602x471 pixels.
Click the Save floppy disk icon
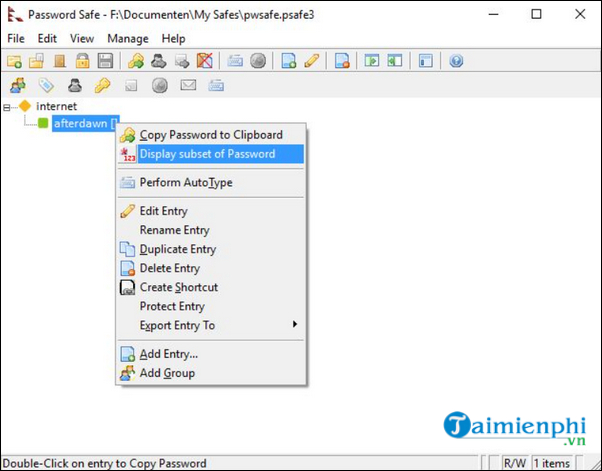tap(105, 61)
